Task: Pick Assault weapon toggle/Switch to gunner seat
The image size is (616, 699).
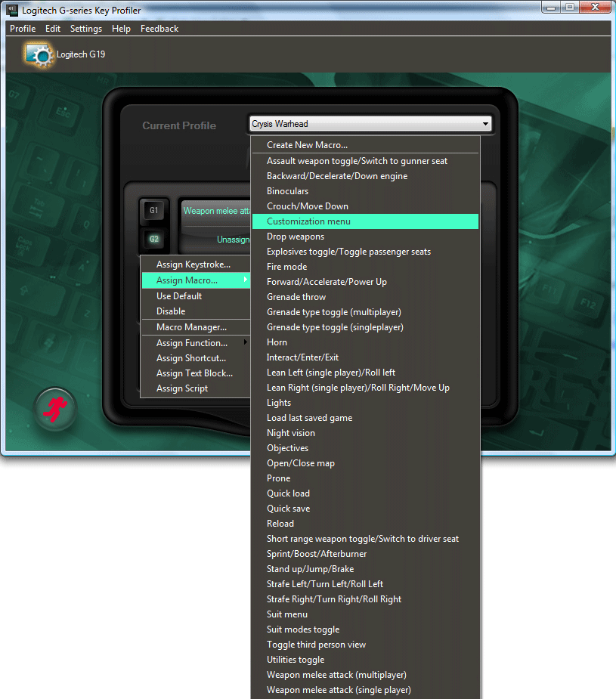Action: tap(366, 161)
